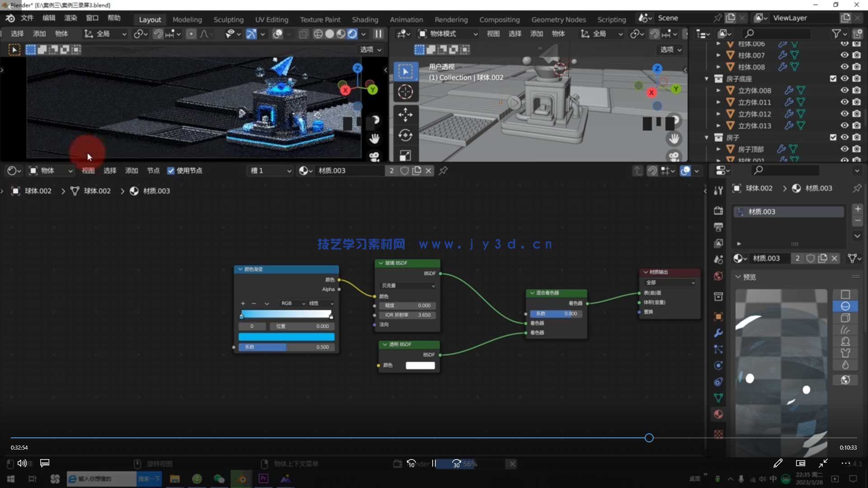This screenshot has width=868, height=488.
Task: Collapse the 房子底座 collection
Action: 707,79
